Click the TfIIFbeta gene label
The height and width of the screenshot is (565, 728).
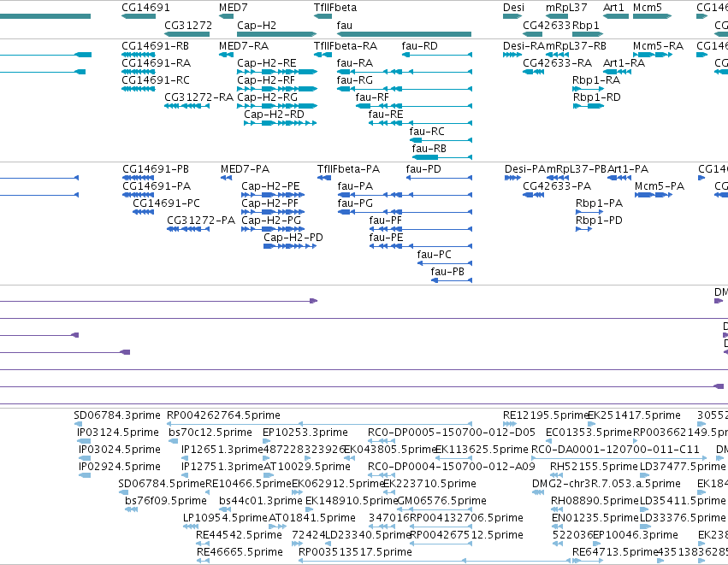335,8
